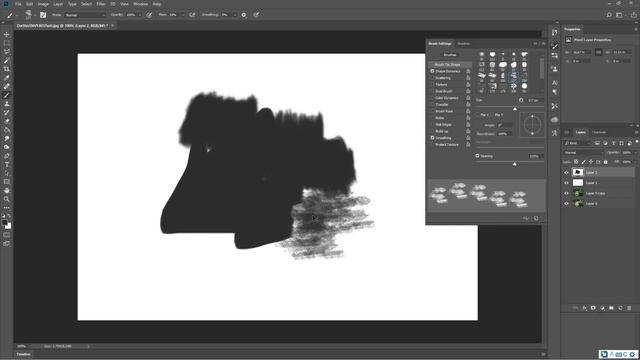Click the search icon at top right

tap(609, 15)
